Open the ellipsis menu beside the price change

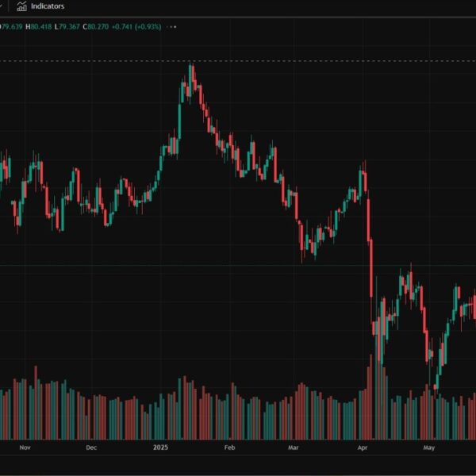coord(172,26)
